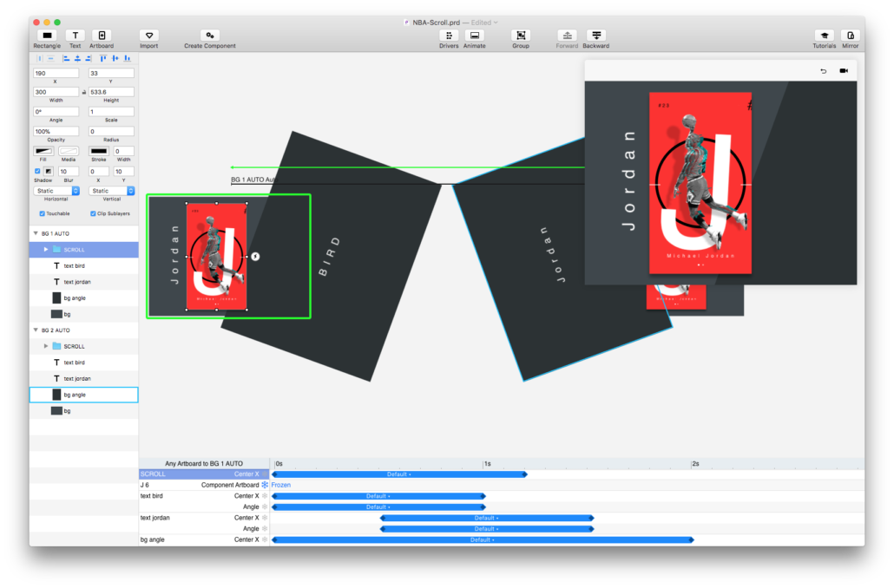Freeze the bg angle Center X animation

pyautogui.click(x=265, y=539)
